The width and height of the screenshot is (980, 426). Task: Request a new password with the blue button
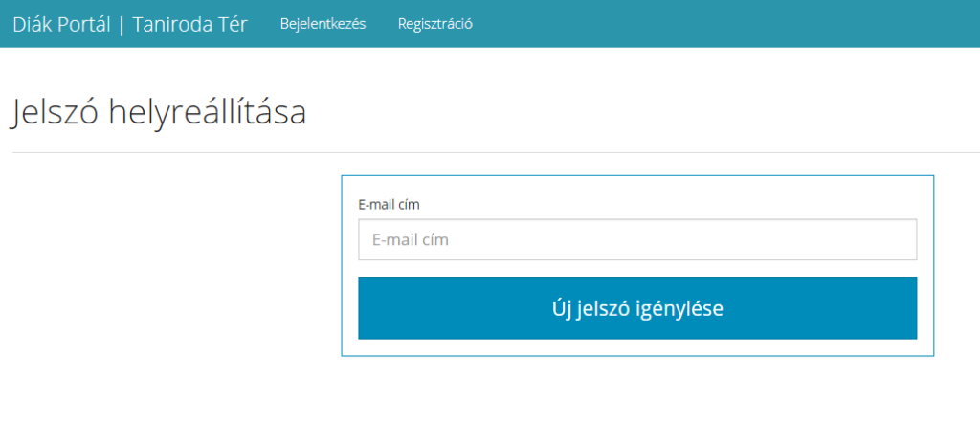(637, 308)
